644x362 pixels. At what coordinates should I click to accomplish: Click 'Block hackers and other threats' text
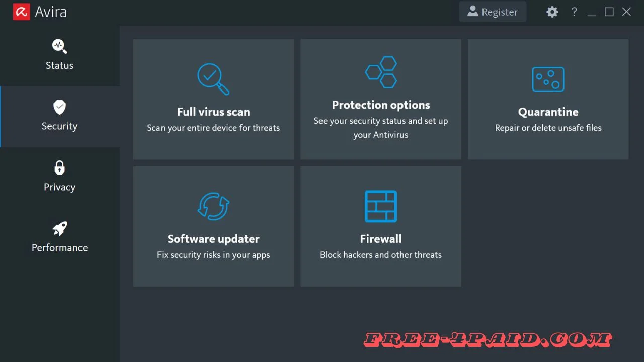coord(381,255)
